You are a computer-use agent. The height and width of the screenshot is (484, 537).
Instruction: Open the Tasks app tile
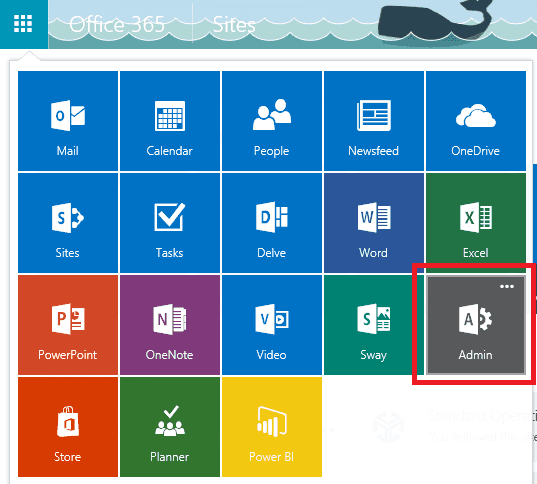pos(170,223)
